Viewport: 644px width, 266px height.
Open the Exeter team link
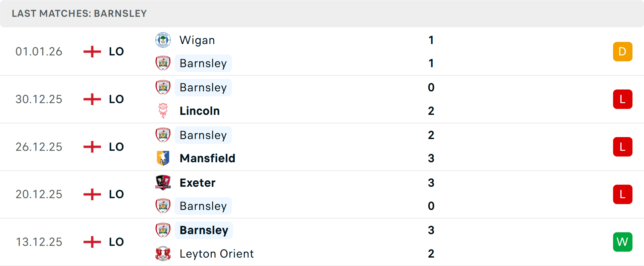[198, 183]
